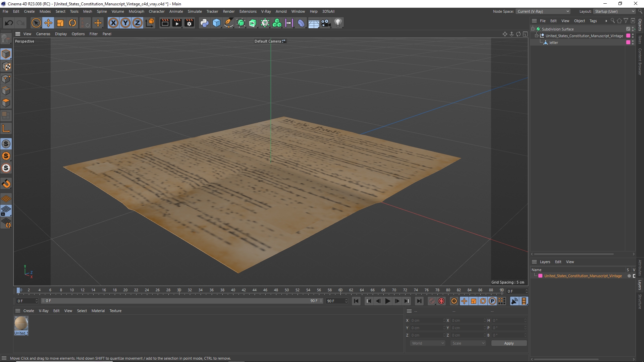
Task: Expand Object Manager menu overflow arrow
Action: point(606,21)
